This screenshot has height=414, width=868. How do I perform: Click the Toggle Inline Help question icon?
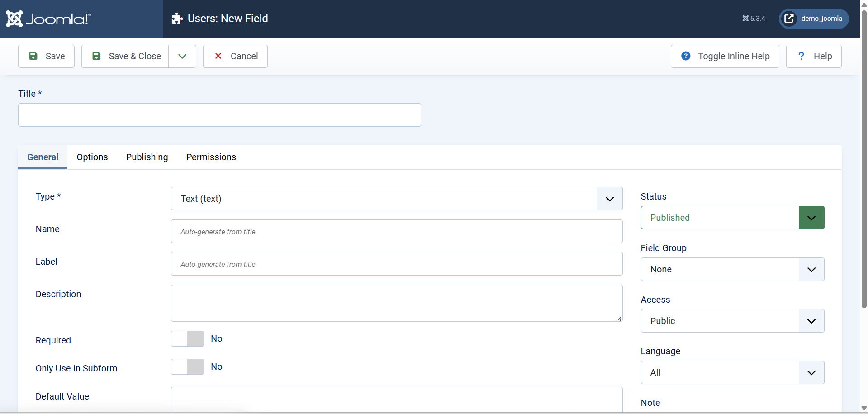tap(686, 56)
